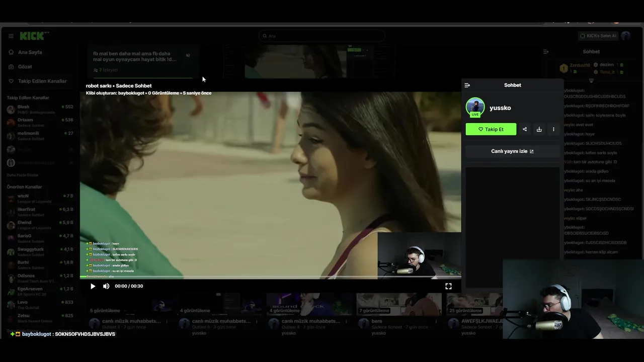Play the clip video
Screen dimensions: 644x362
coord(93,286)
